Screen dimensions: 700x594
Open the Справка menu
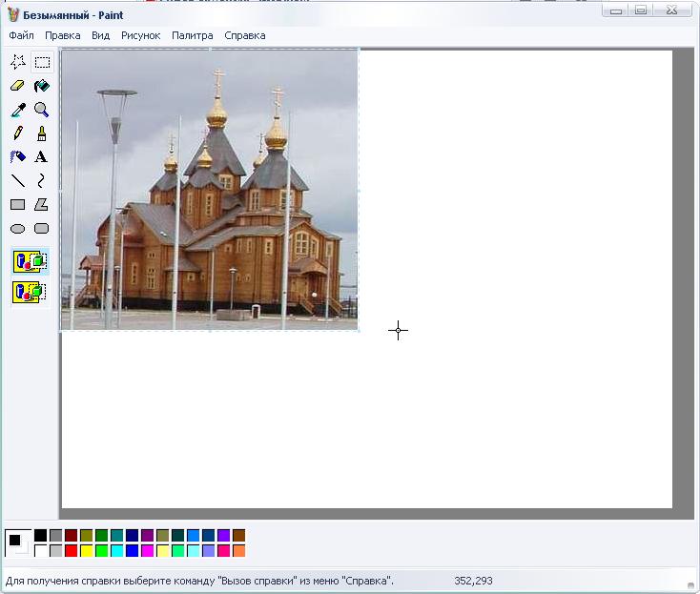tap(245, 35)
